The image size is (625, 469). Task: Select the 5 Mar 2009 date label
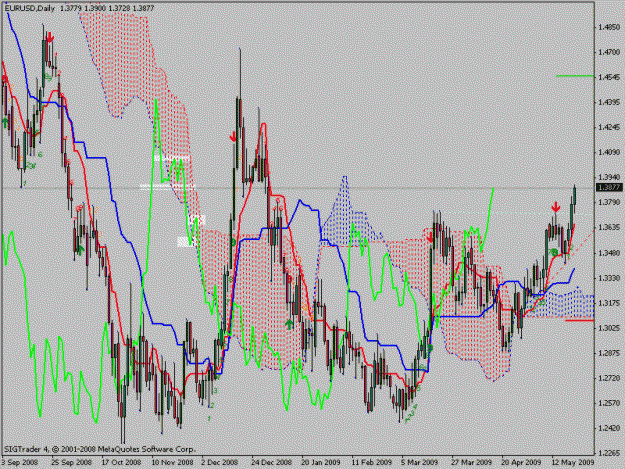420,462
